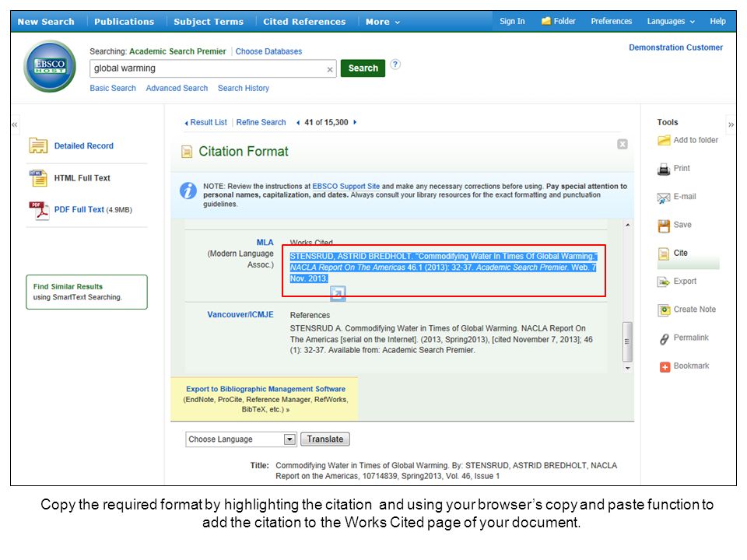This screenshot has height=560, width=747.
Task: Click the search help question mark icon
Action: 395,65
